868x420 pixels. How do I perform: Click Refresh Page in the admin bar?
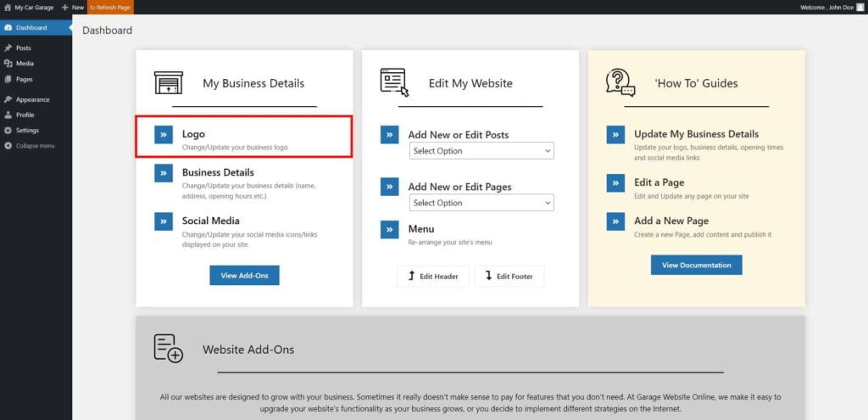tap(110, 7)
